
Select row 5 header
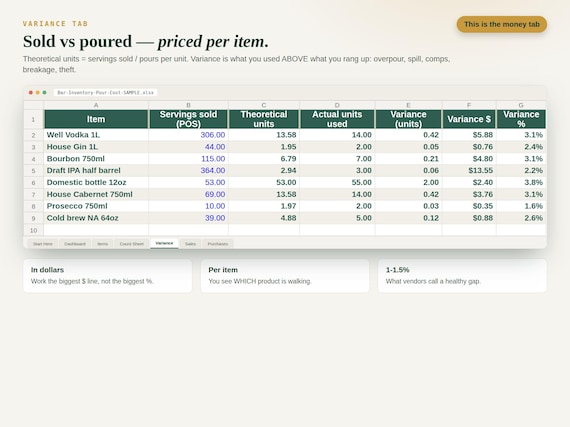pos(33,170)
